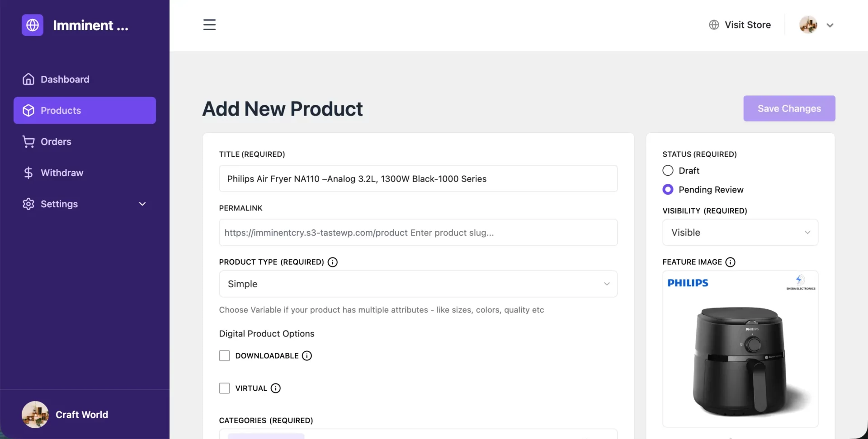Open the hamburger menu icon
The height and width of the screenshot is (439, 868).
209,25
